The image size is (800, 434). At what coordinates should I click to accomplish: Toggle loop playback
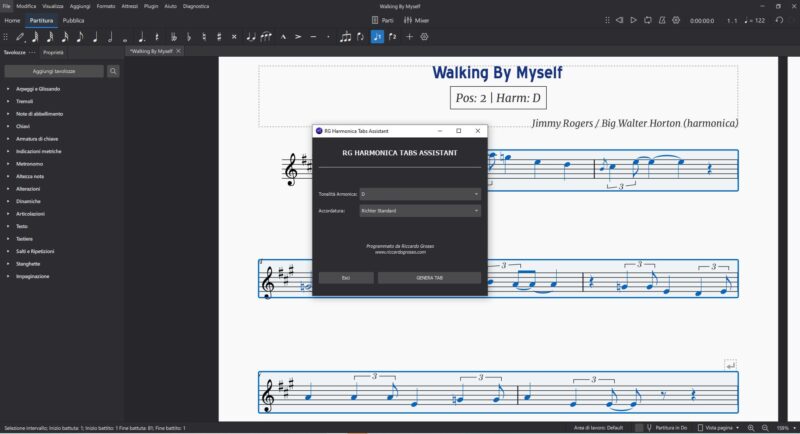pos(647,20)
